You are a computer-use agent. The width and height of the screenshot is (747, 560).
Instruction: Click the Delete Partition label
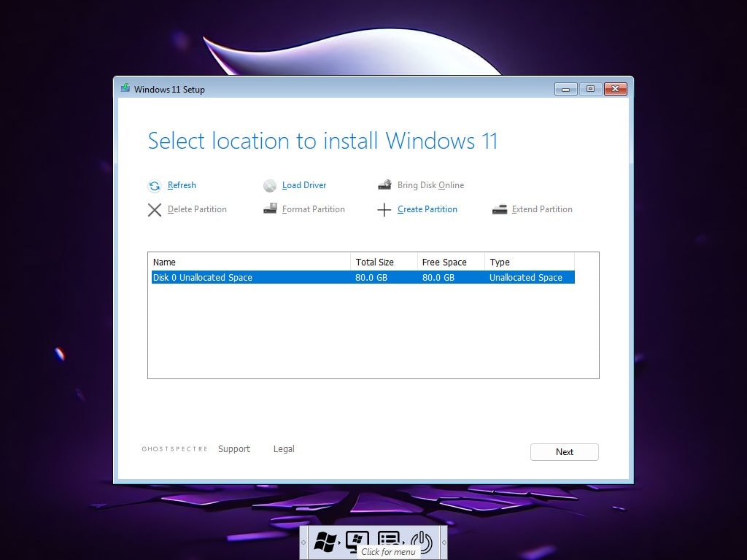[x=197, y=209]
